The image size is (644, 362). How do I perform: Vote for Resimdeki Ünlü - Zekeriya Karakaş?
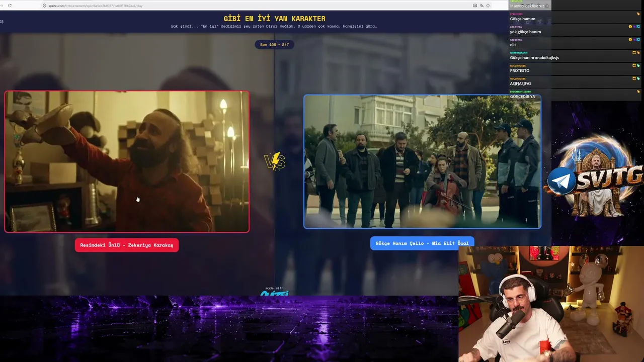pyautogui.click(x=127, y=245)
